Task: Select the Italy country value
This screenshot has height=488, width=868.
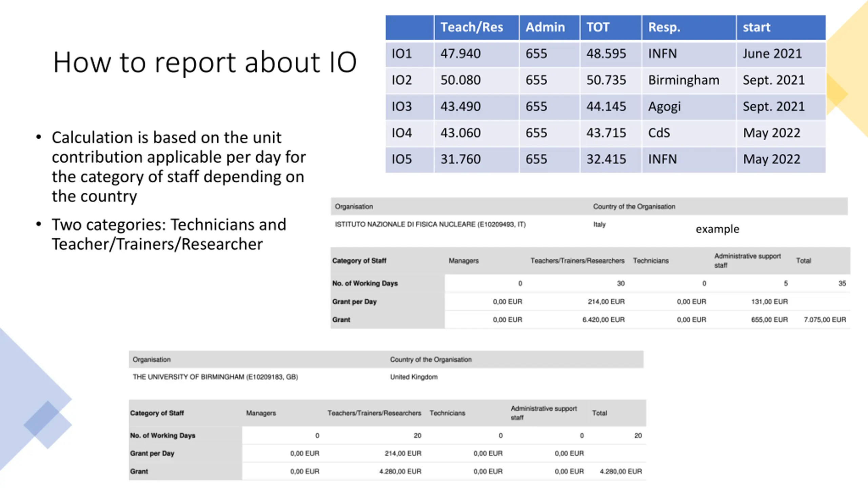Action: [x=599, y=224]
